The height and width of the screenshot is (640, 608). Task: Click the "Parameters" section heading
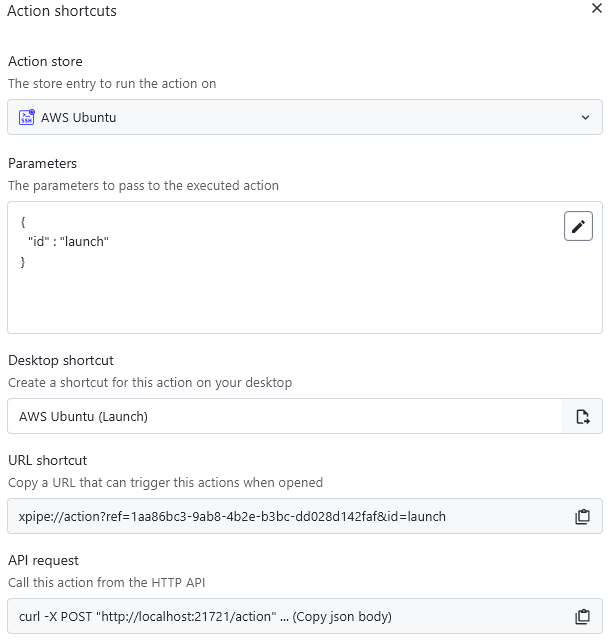click(x=43, y=163)
